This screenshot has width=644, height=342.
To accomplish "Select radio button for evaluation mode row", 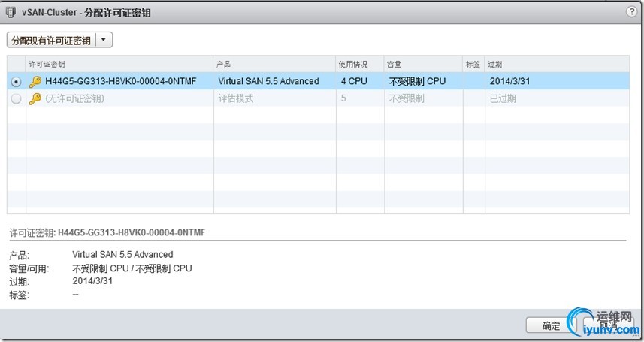I will 16,99.
